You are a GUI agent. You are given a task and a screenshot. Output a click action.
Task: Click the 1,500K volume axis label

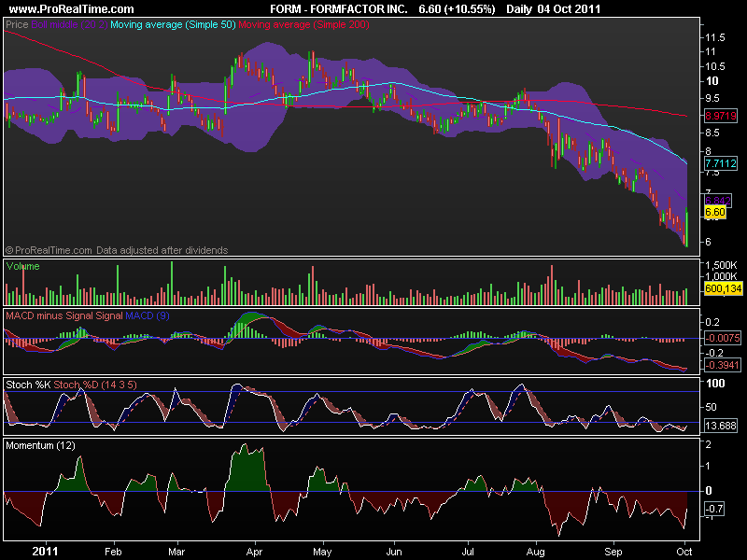tap(721, 265)
